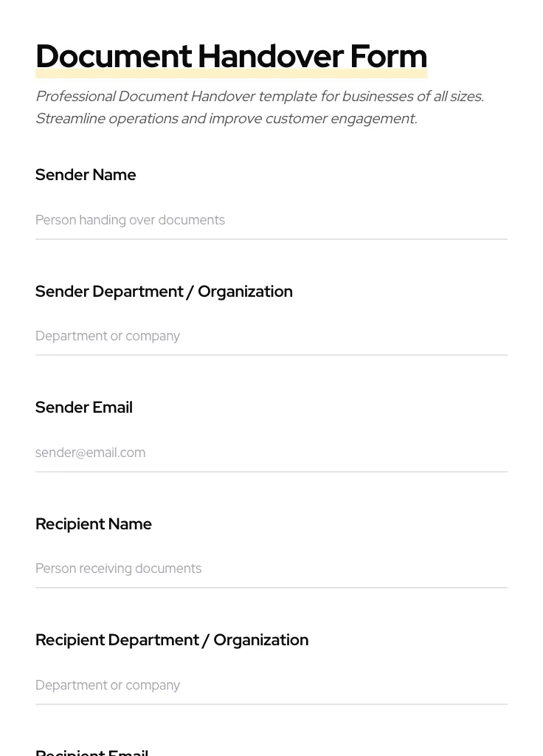Click the 'Person handing over documents' placeholder

[130, 220]
